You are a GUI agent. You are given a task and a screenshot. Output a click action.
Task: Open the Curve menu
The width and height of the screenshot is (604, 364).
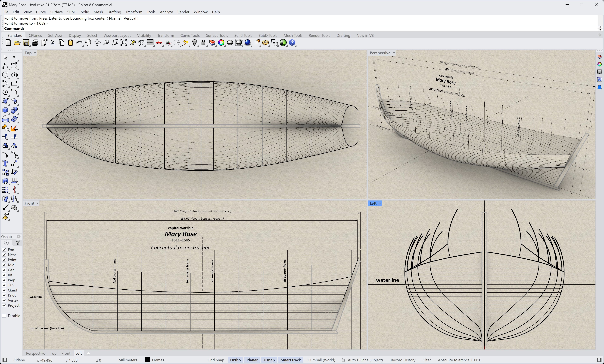(41, 12)
